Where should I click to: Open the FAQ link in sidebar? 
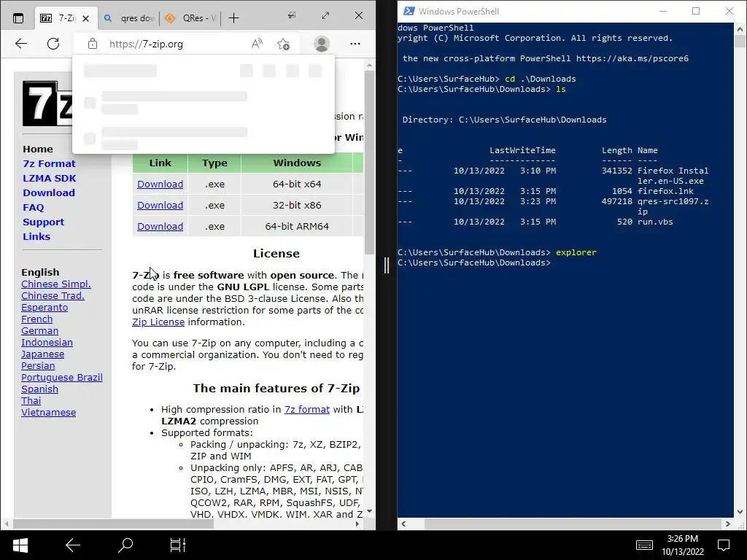click(34, 207)
